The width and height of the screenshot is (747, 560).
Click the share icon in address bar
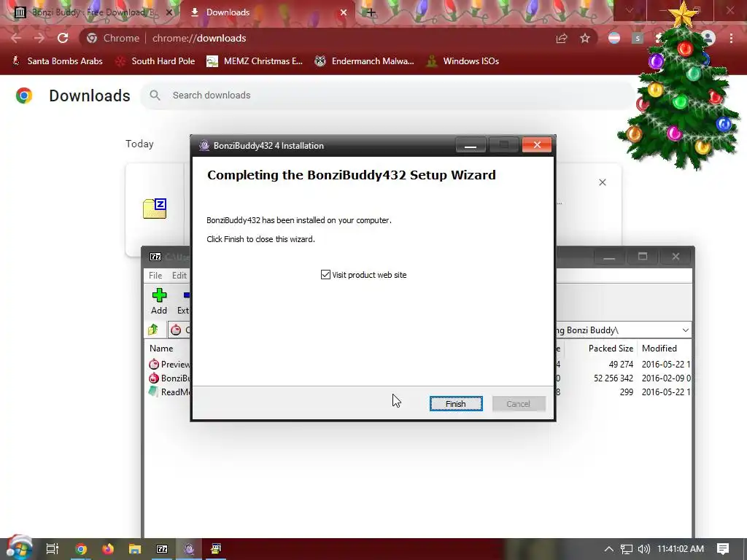(562, 38)
